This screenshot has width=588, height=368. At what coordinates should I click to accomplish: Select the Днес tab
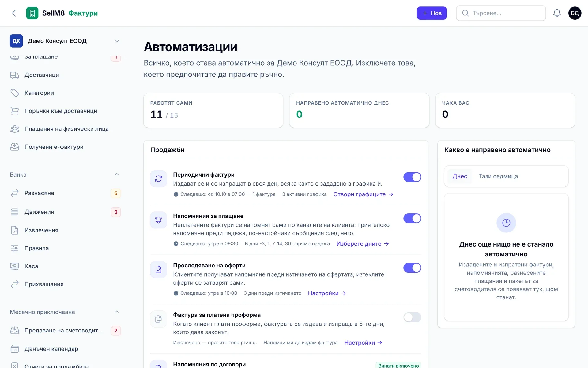click(460, 176)
